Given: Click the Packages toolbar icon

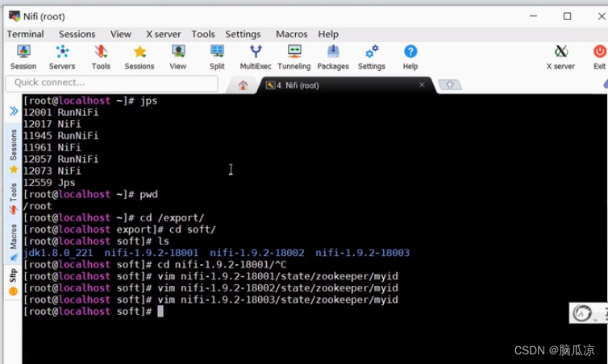Looking at the screenshot, I should 333,57.
